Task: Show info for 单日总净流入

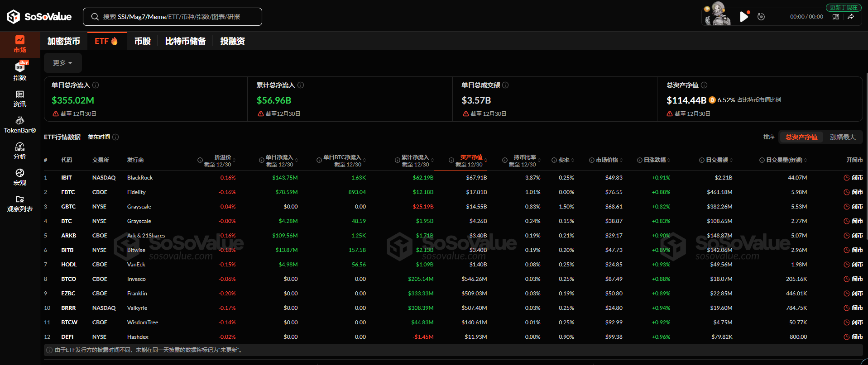Action: pos(96,85)
